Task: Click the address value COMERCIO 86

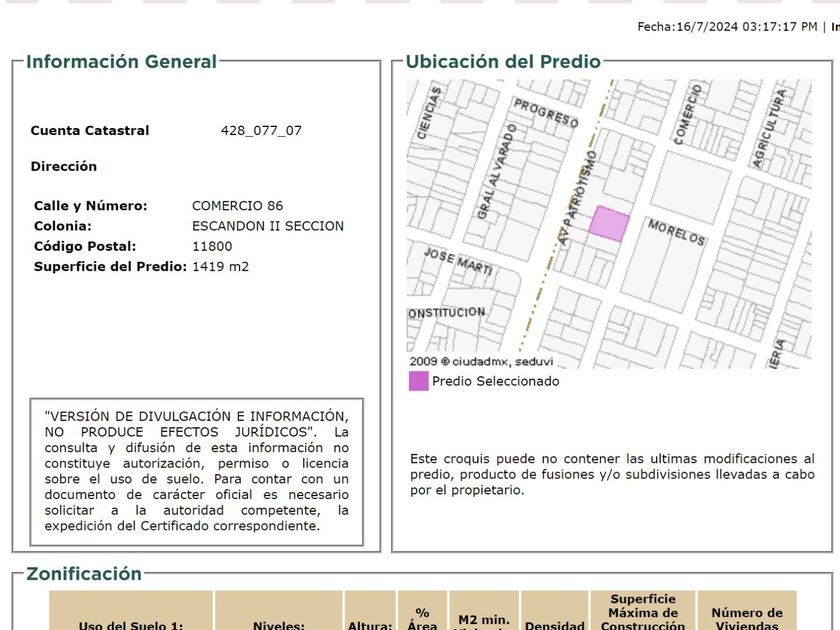Action: [237, 206]
